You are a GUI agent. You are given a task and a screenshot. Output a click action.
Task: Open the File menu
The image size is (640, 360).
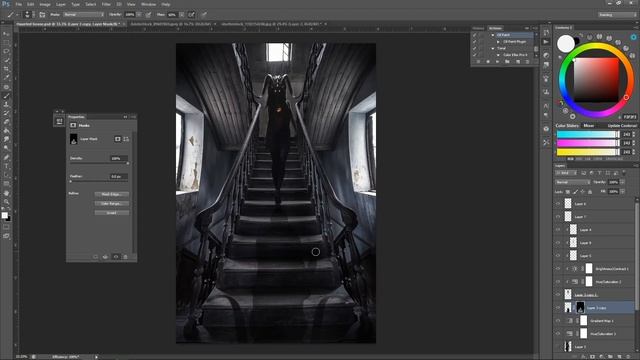click(18, 4)
